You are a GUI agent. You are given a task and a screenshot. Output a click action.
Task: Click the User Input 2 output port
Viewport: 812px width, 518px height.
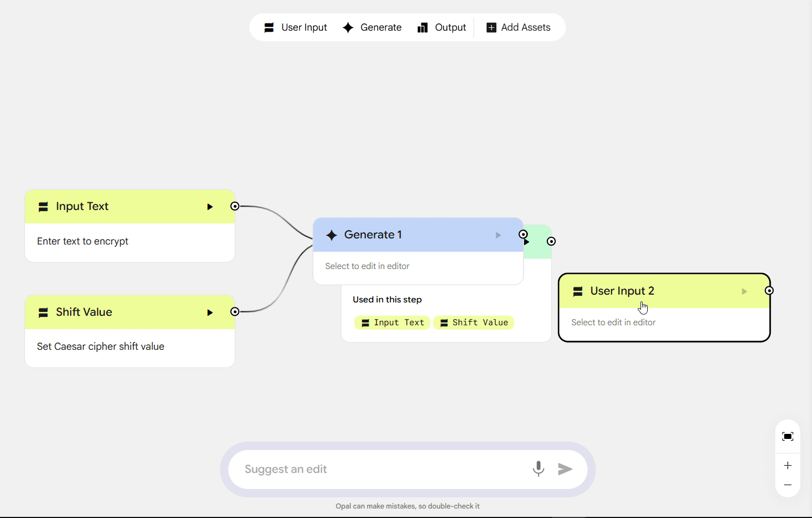769,291
